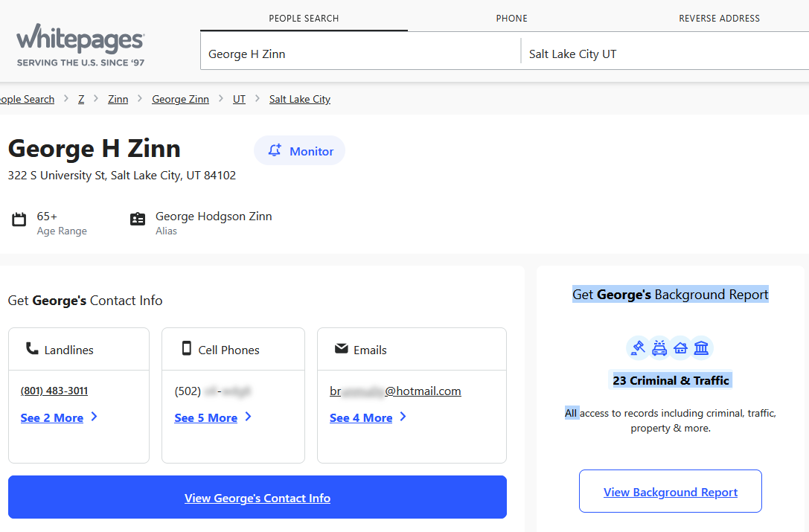Image resolution: width=809 pixels, height=532 pixels.
Task: Click View George's Contact Info button
Action: [258, 498]
